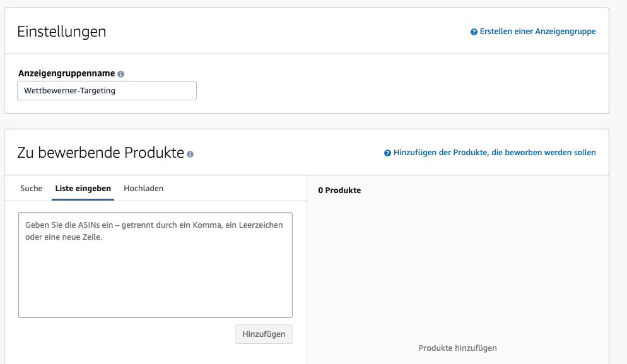
Task: Click the help icon before Hinzufügen der Produkte
Action: [x=387, y=153]
